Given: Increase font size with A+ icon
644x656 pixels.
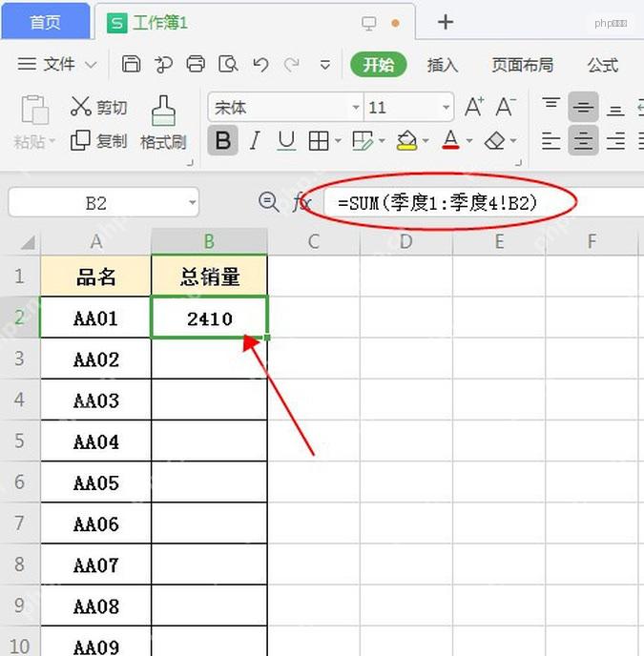Looking at the screenshot, I should click(x=474, y=107).
